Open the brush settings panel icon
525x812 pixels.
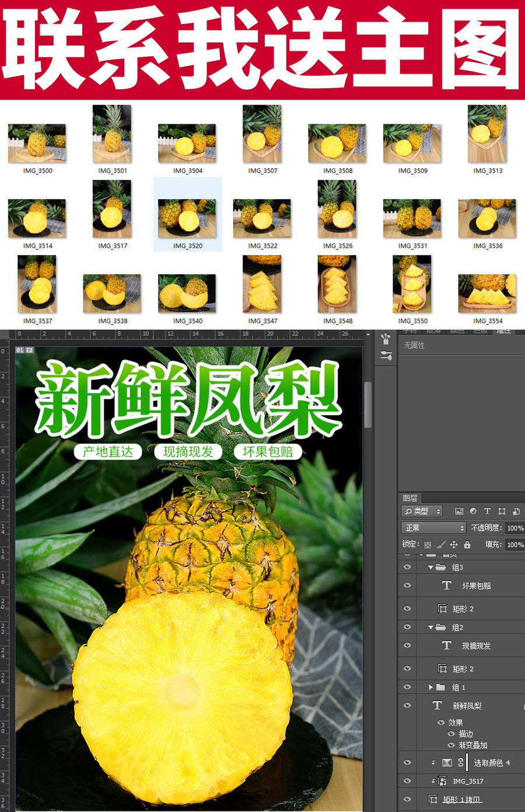pyautogui.click(x=386, y=356)
